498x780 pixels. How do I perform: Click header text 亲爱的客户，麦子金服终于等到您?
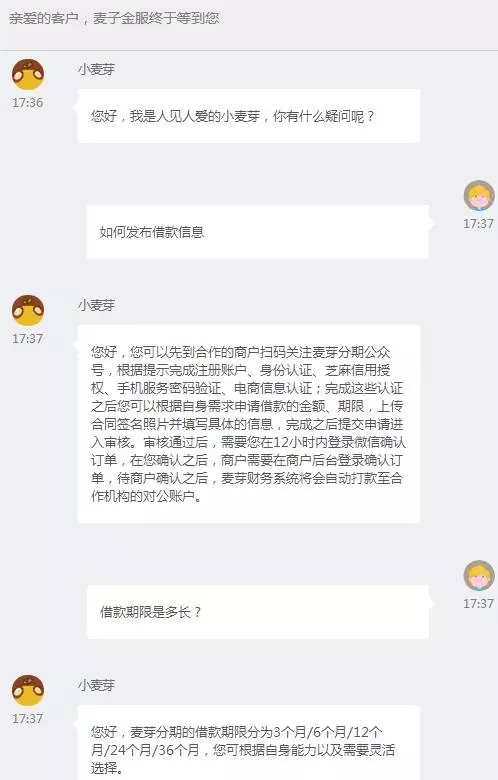[114, 18]
